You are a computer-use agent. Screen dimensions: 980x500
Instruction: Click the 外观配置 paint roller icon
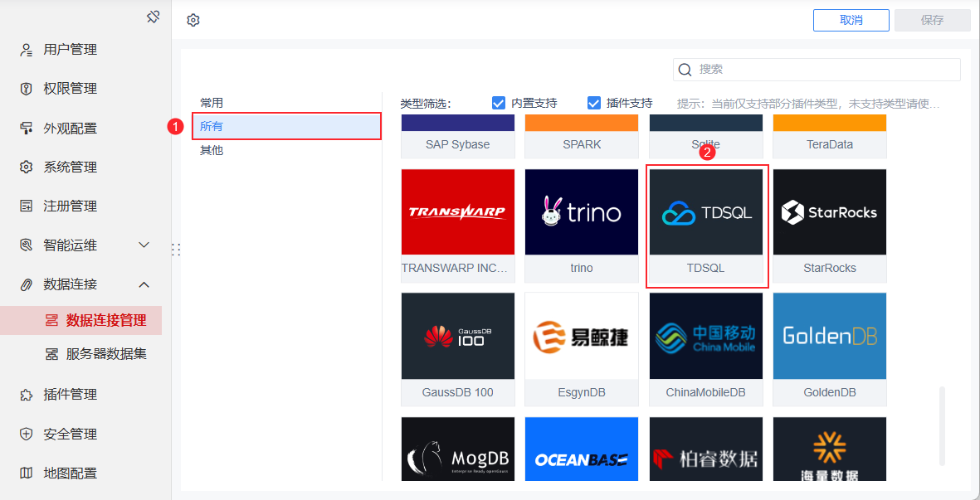(27, 129)
